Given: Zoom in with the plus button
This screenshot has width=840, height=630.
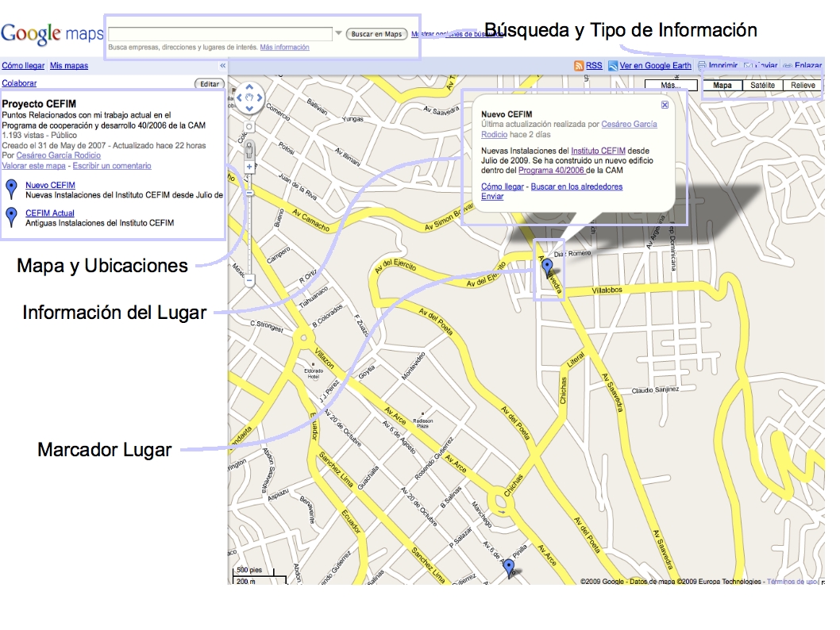Looking at the screenshot, I should point(249,167).
